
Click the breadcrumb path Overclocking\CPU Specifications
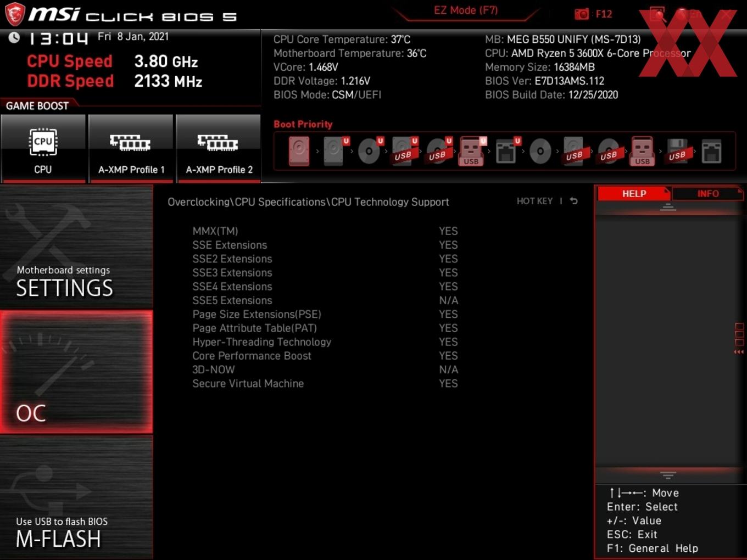coord(248,202)
